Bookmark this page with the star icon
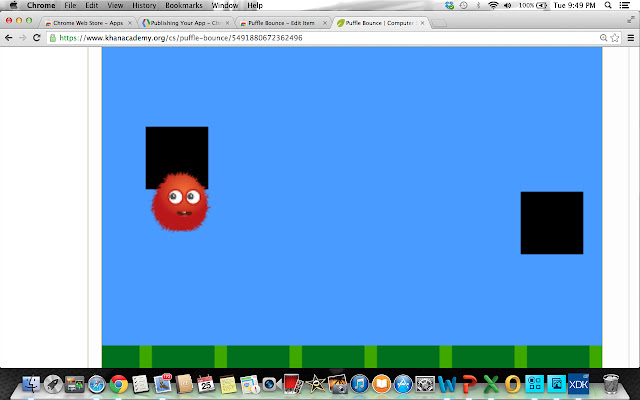This screenshot has width=640, height=400. 615,38
